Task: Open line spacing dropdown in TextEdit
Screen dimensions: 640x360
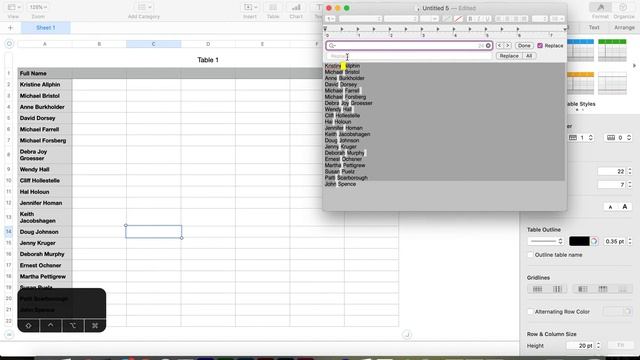Action: click(540, 19)
